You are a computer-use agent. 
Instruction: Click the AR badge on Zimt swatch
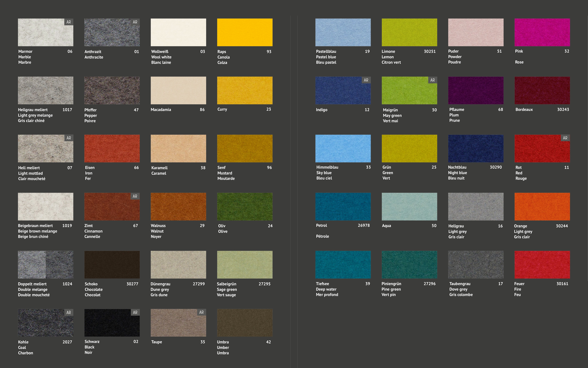pos(135,196)
